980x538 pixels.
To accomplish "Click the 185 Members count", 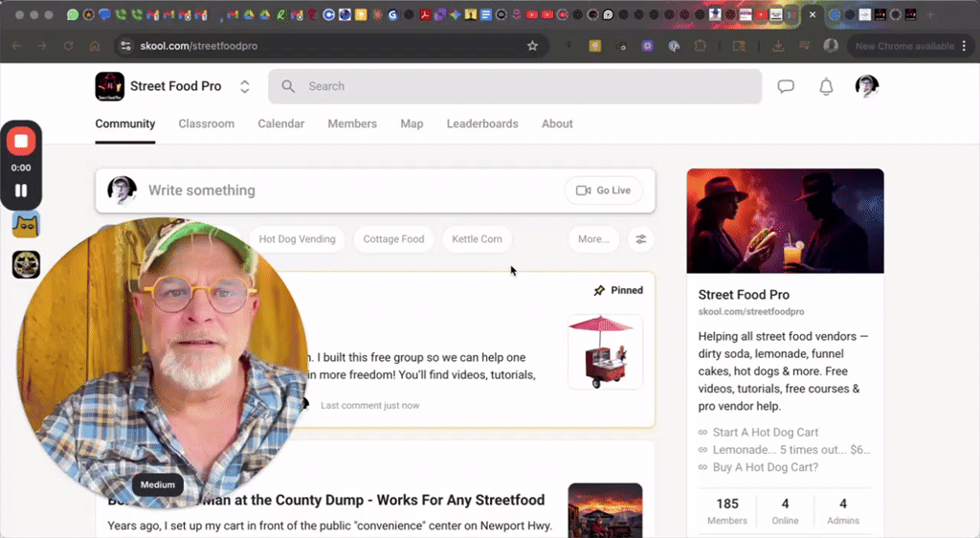I will (727, 510).
